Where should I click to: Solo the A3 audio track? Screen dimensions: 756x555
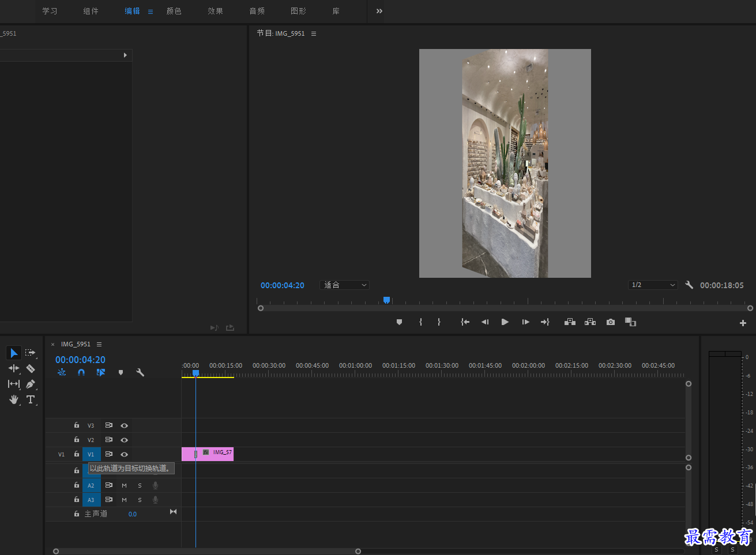pos(140,500)
